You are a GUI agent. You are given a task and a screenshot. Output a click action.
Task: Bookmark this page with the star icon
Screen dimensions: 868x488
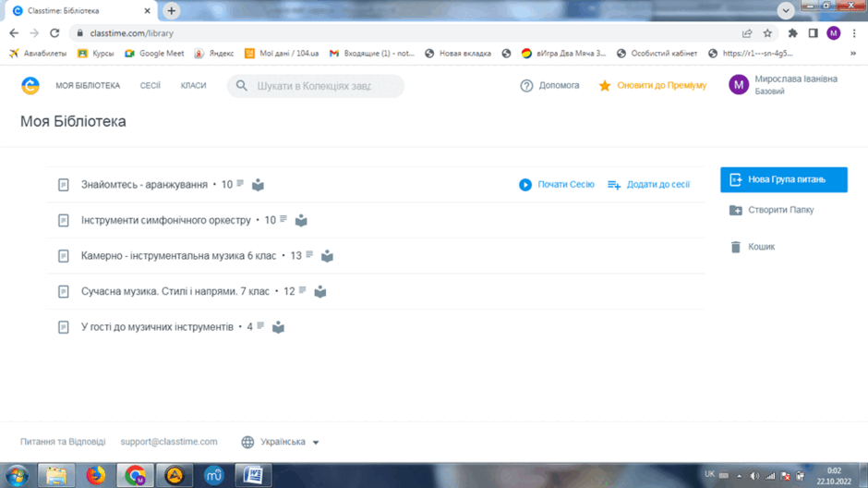pyautogui.click(x=767, y=33)
